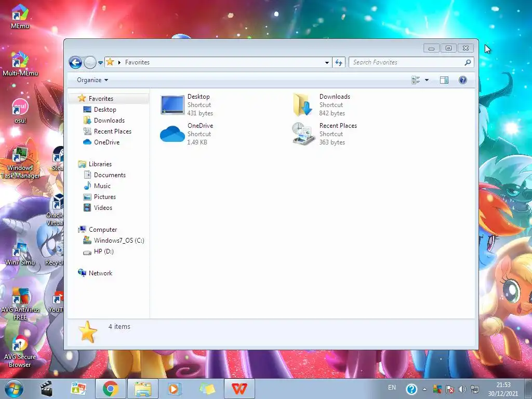Image resolution: width=532 pixels, height=399 pixels.
Task: Show hidden tray icons arrow
Action: tap(424, 389)
